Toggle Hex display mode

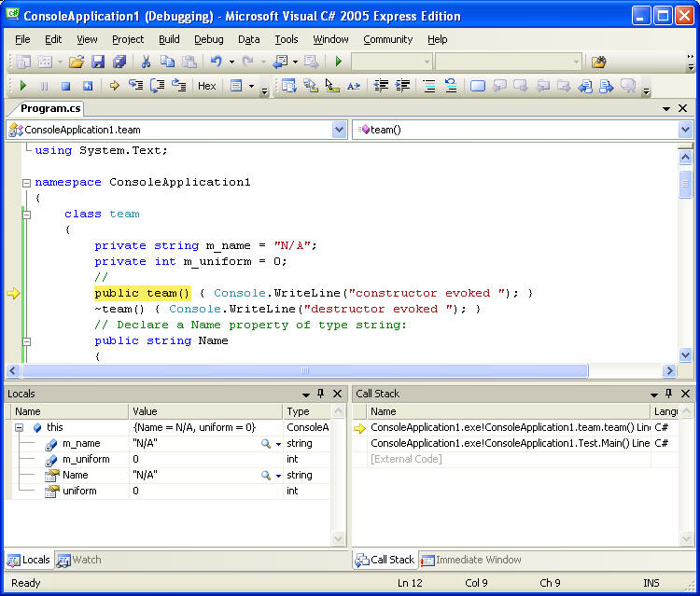(x=206, y=86)
